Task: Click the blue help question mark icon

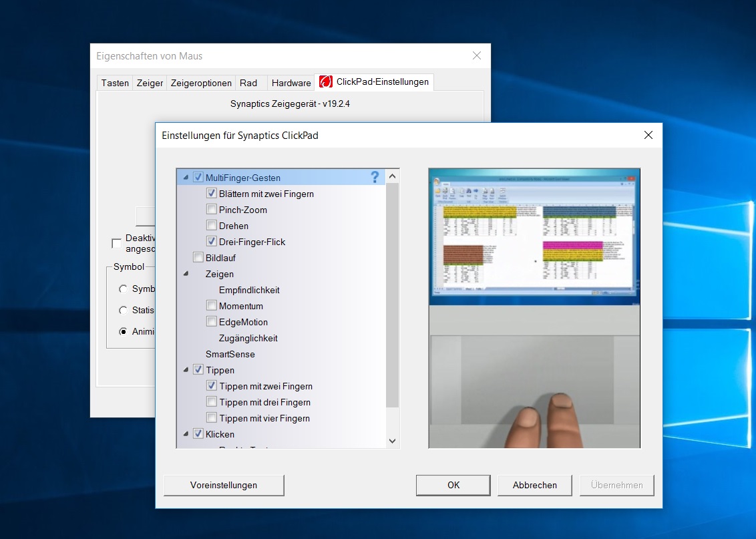Action: tap(375, 177)
